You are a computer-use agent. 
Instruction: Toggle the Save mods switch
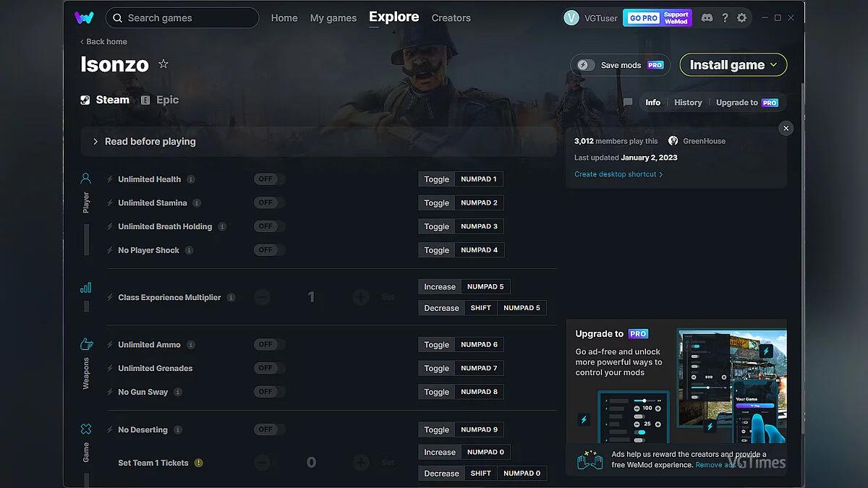tap(586, 65)
